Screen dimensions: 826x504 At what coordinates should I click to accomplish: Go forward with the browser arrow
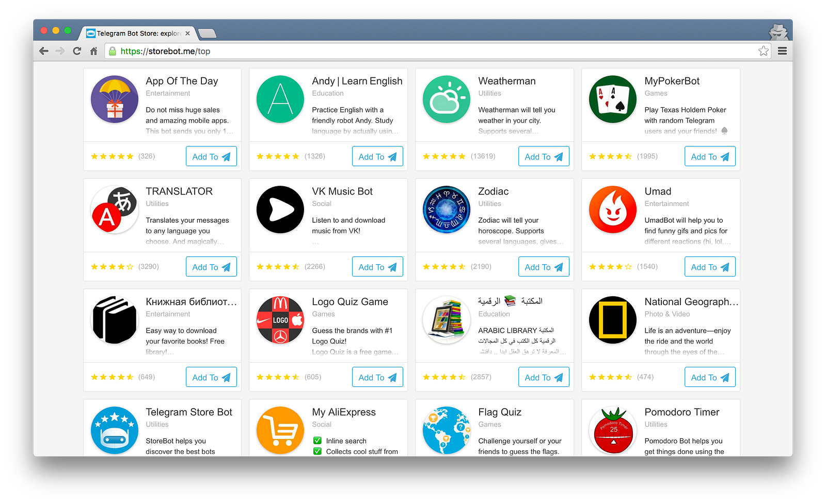pyautogui.click(x=60, y=51)
